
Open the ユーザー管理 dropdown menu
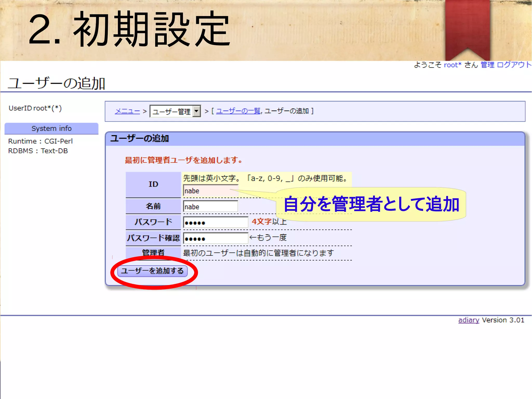pyautogui.click(x=175, y=111)
